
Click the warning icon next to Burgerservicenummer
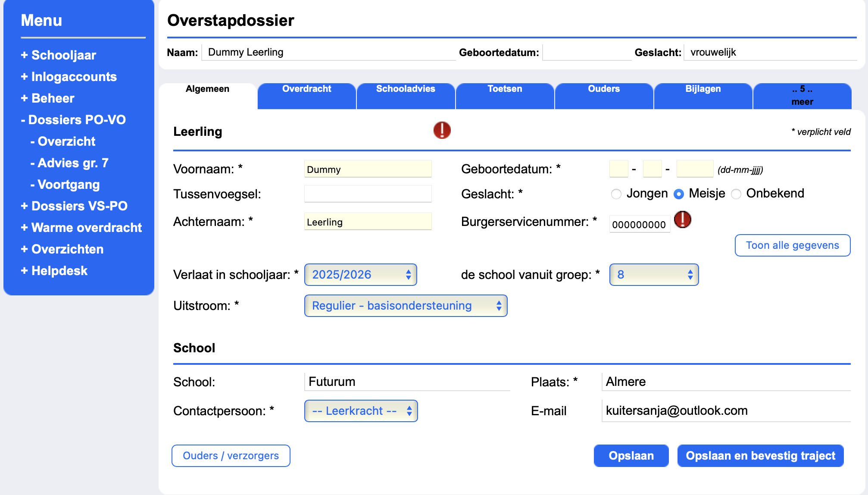[682, 220]
